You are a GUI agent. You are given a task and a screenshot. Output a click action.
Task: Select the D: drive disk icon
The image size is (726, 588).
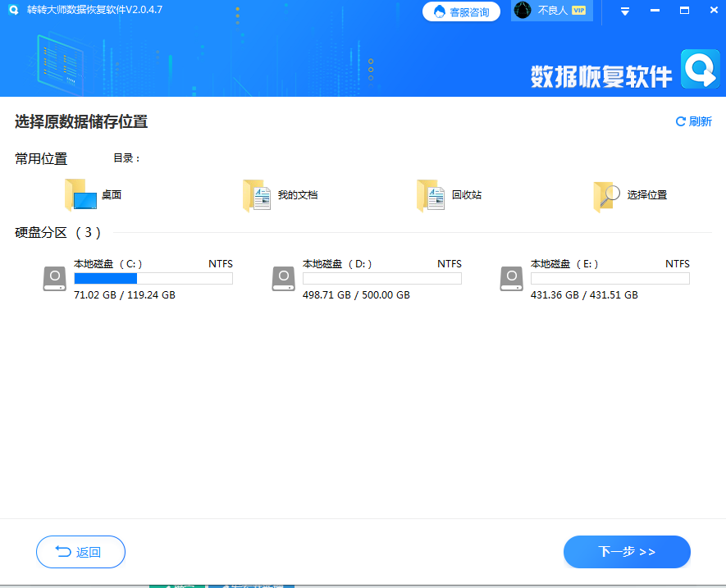283,279
